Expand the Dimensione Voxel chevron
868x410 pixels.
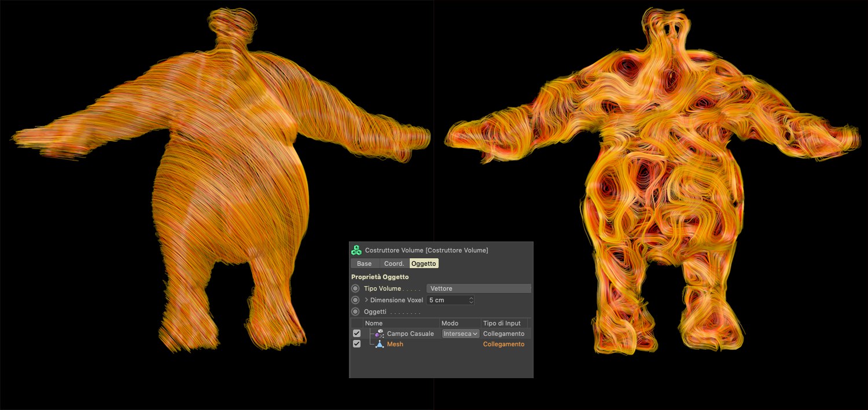tap(366, 300)
